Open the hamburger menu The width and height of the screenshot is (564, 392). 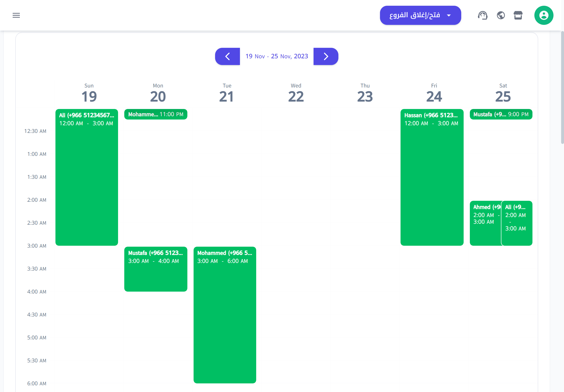click(x=16, y=15)
